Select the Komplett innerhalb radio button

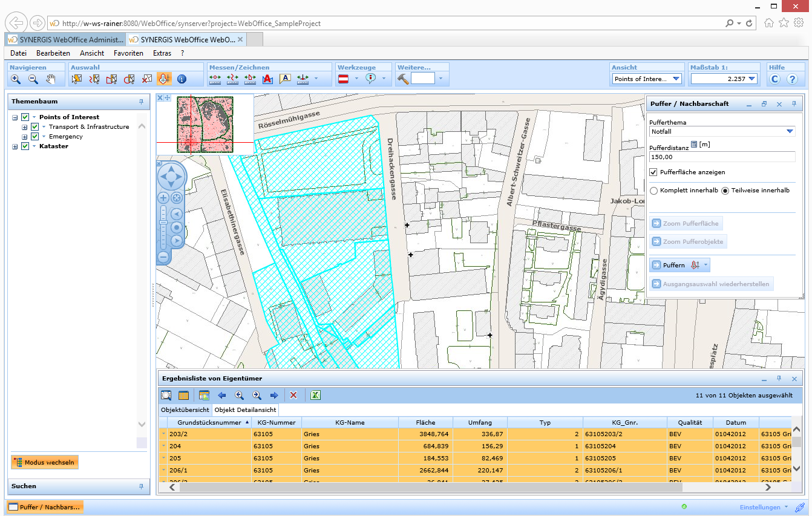pos(653,191)
